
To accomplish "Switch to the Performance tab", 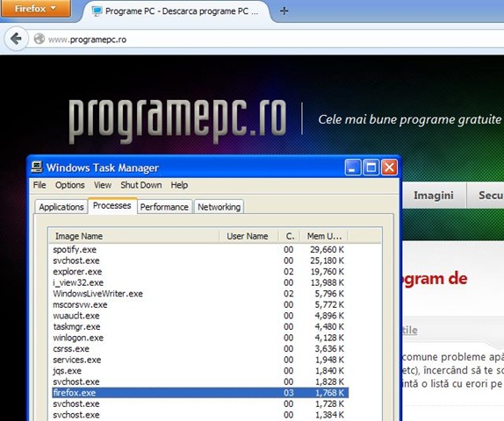I will pos(164,207).
